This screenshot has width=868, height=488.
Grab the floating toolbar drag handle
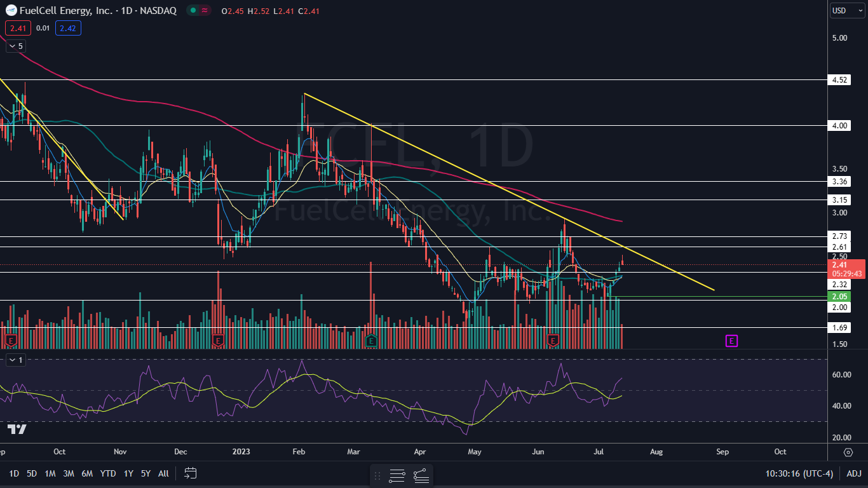[377, 475]
